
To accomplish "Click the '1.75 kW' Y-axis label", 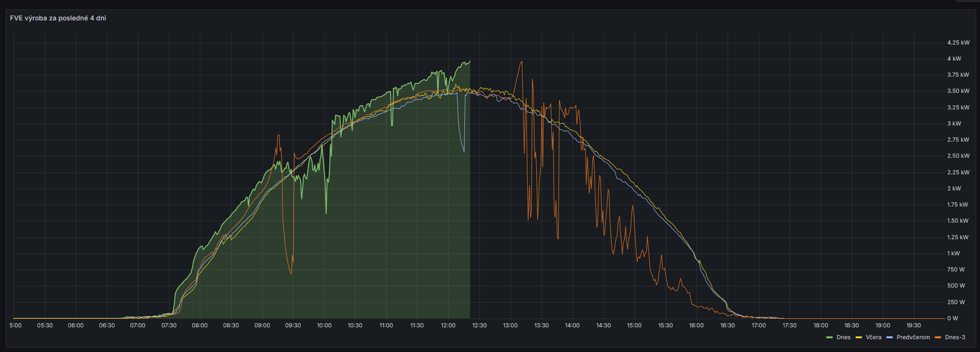I will click(958, 205).
